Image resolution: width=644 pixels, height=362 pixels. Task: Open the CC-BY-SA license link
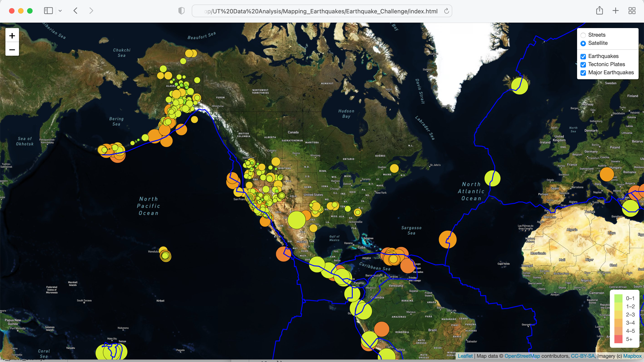(583, 356)
